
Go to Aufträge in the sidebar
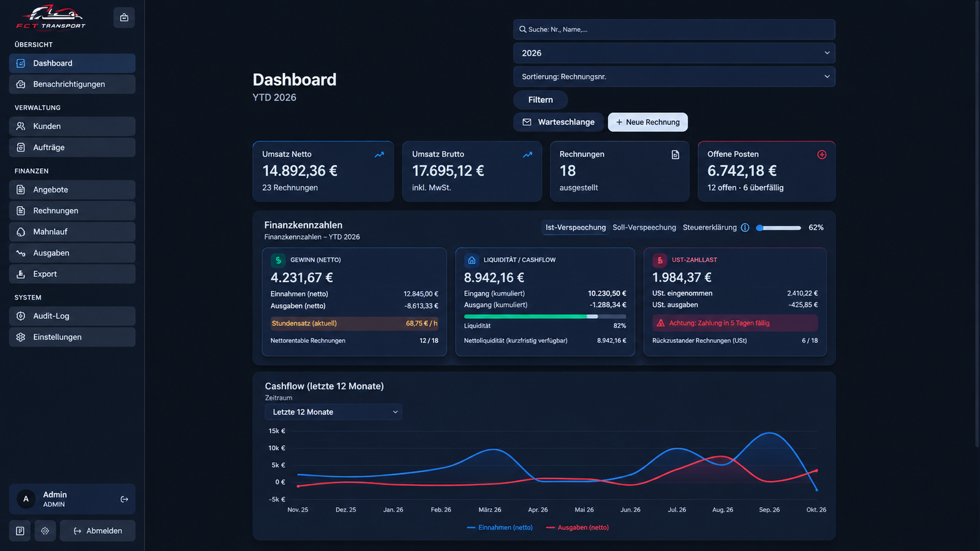click(x=72, y=148)
